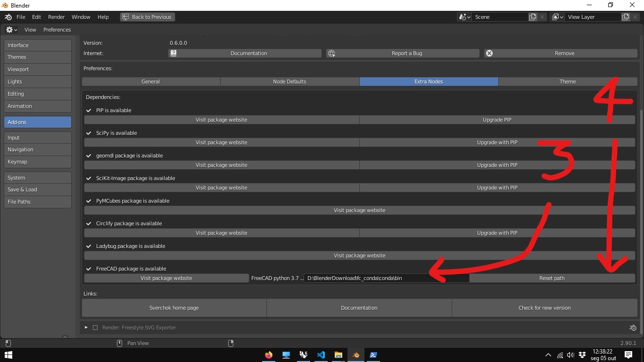Click the Upgrade PIP button
The width and height of the screenshot is (644, 362).
tap(497, 120)
